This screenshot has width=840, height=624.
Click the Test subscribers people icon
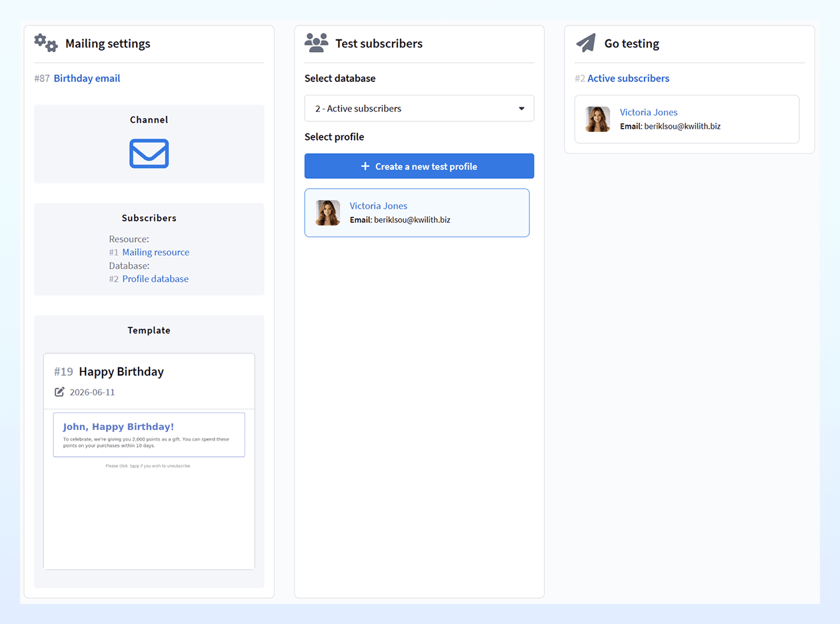[x=316, y=43]
